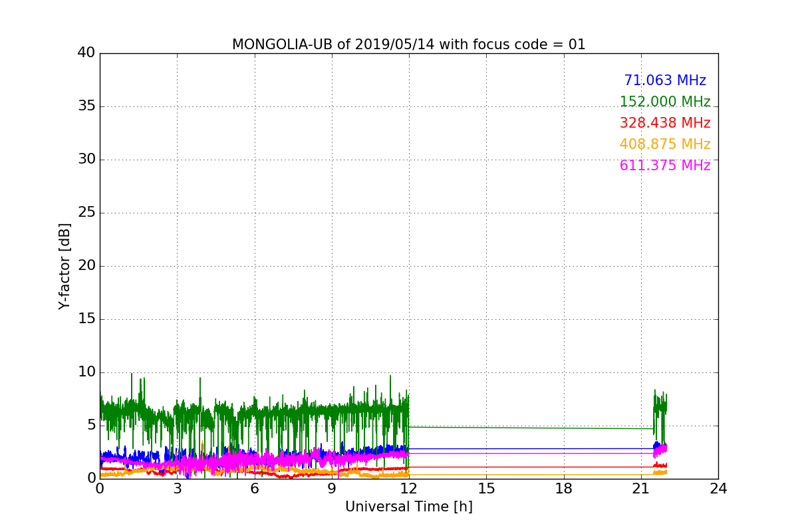Click the x-axis tick label '12'
798x532 pixels.
[409, 489]
